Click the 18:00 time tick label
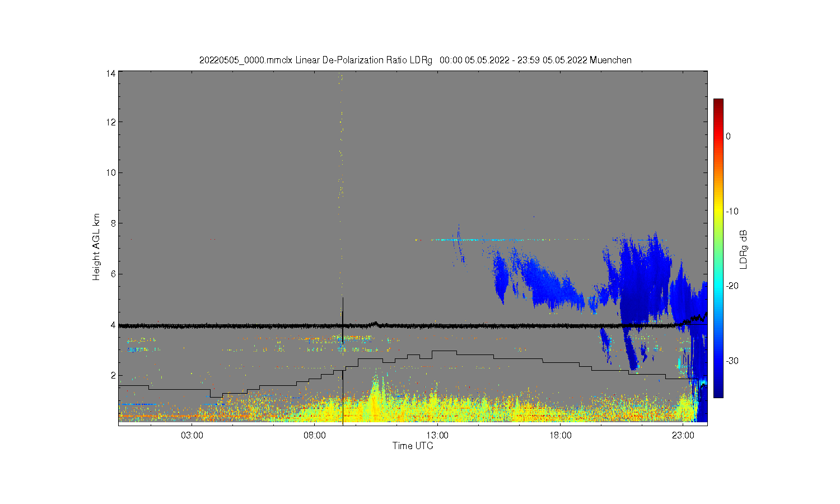The width and height of the screenshot is (840, 504). coord(560,436)
